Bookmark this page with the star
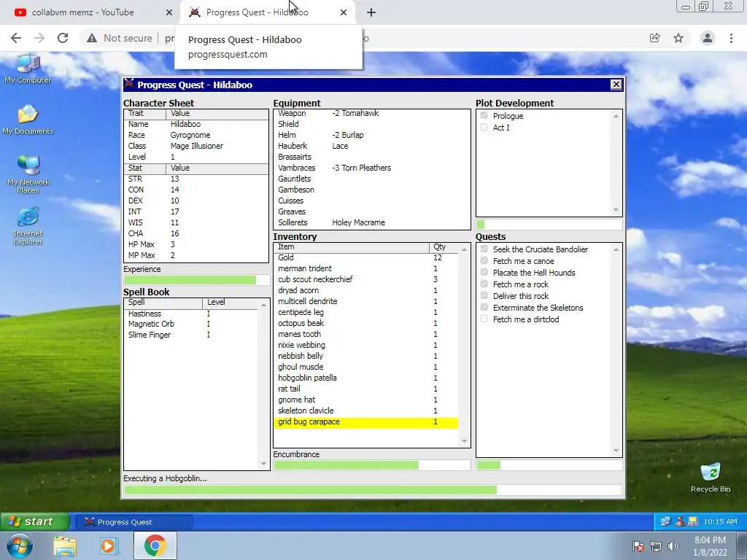The height and width of the screenshot is (560, 747). coord(678,38)
